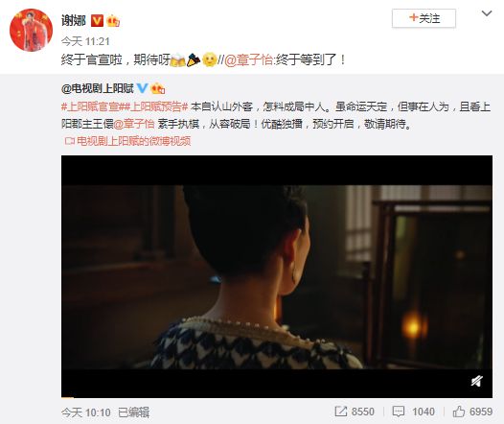Play the embedded 上阳赋 trailer video
504x424 pixels.
(x=277, y=276)
